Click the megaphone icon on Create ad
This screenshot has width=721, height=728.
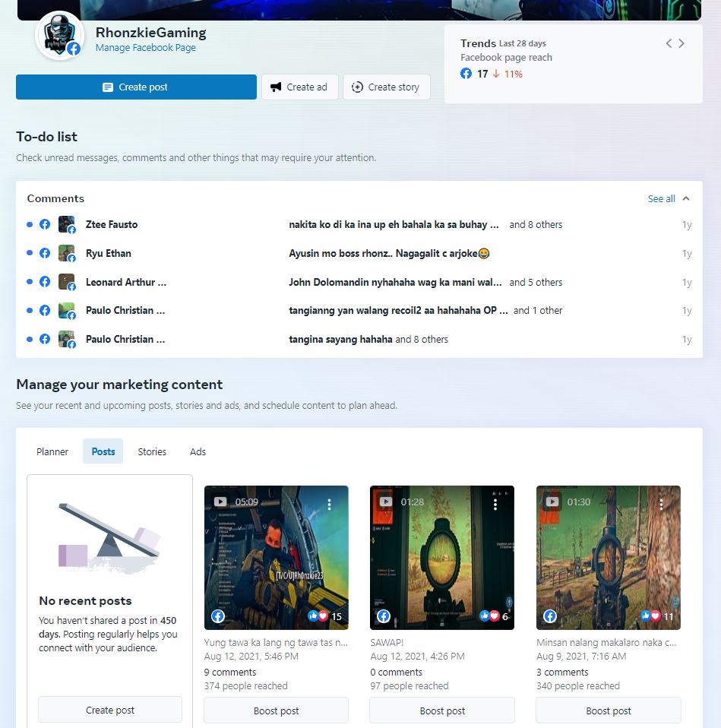coord(276,87)
